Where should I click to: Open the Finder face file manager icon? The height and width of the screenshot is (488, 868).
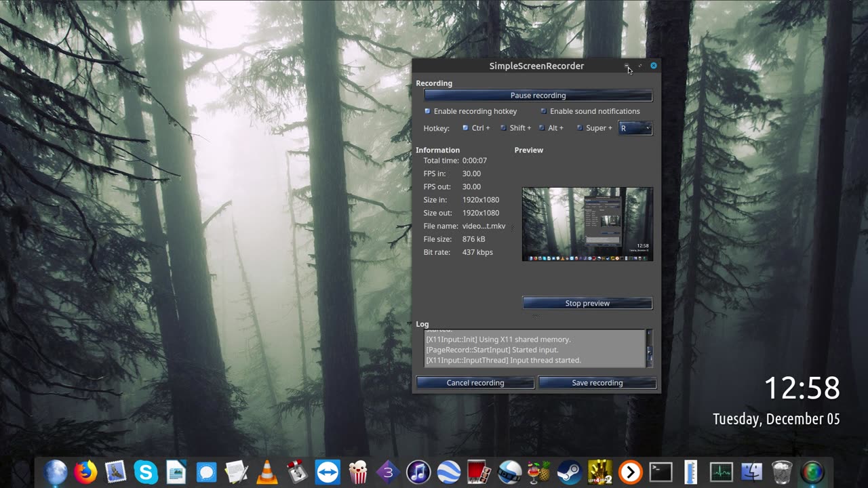(751, 472)
